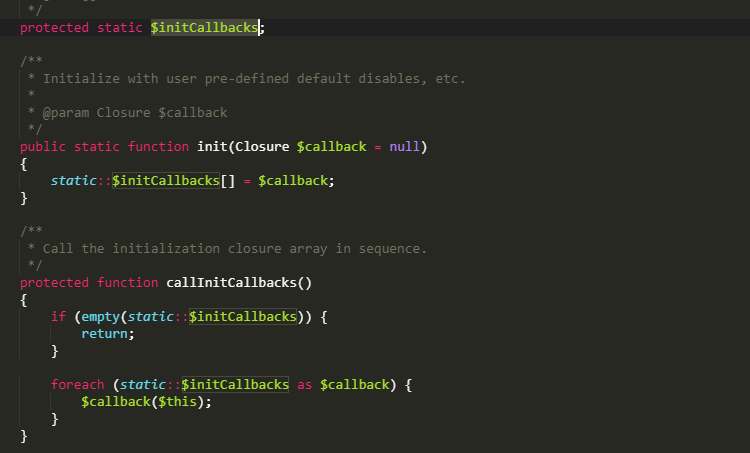Click '$initCallbacks' inside the empty() check

pos(243,317)
